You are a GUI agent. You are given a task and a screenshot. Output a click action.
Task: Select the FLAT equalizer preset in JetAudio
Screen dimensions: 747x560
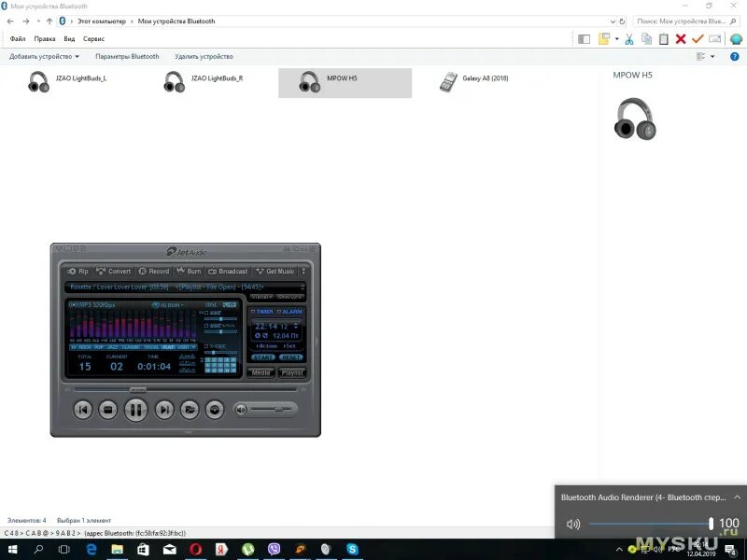point(168,347)
